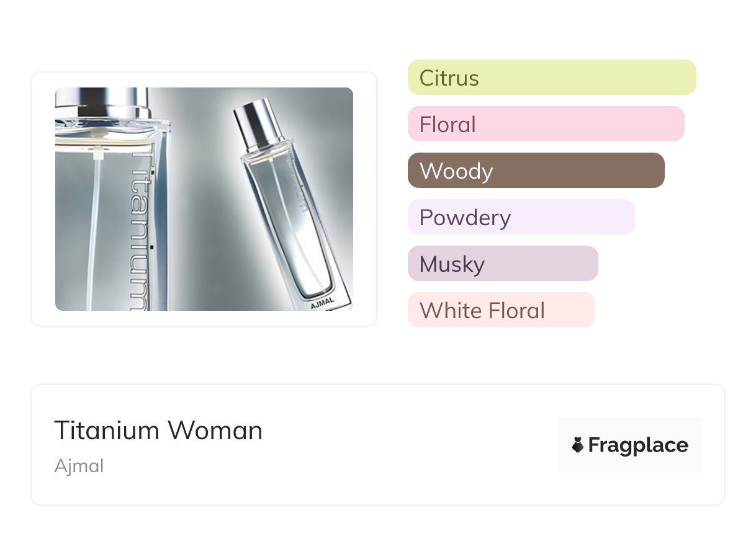This screenshot has height=536, width=756.
Task: Select the Musky accord bar
Action: coord(503,264)
